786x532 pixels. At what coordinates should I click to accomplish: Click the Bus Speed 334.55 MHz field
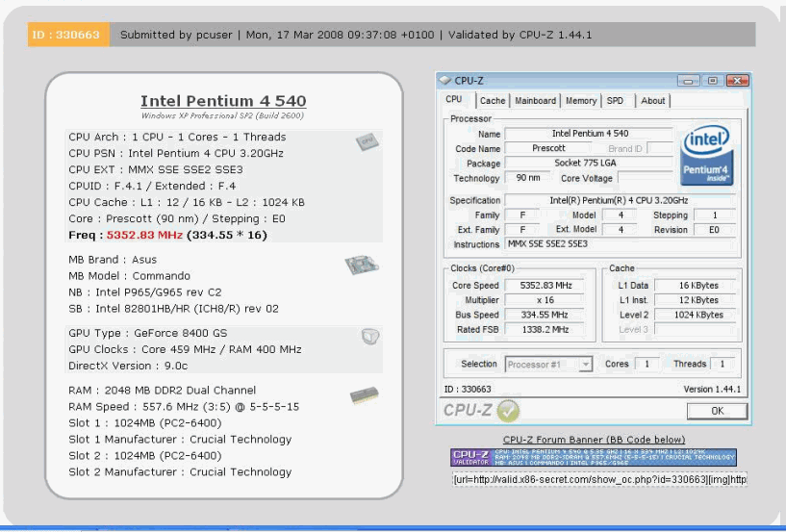(545, 315)
